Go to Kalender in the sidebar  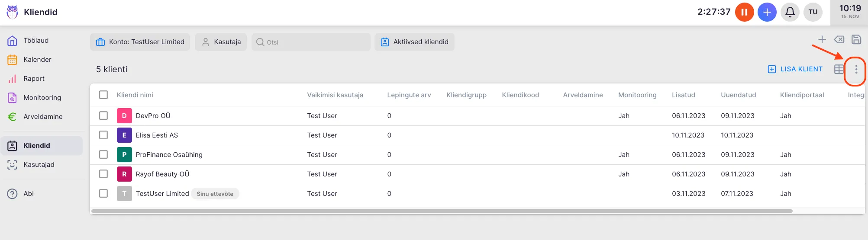coord(37,60)
